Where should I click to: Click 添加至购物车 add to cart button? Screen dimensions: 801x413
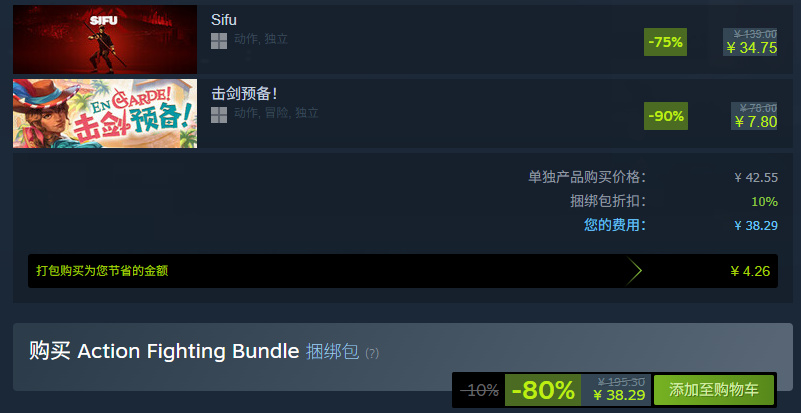click(x=714, y=390)
